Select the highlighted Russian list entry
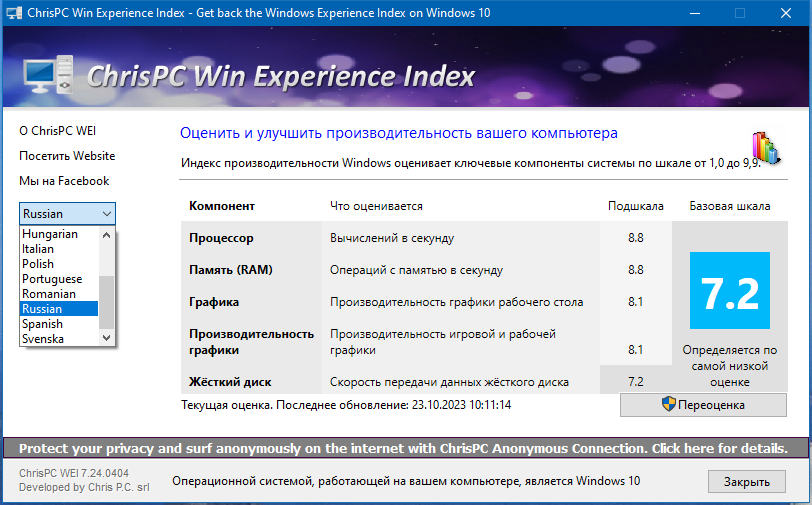This screenshot has height=505, width=812. click(59, 309)
